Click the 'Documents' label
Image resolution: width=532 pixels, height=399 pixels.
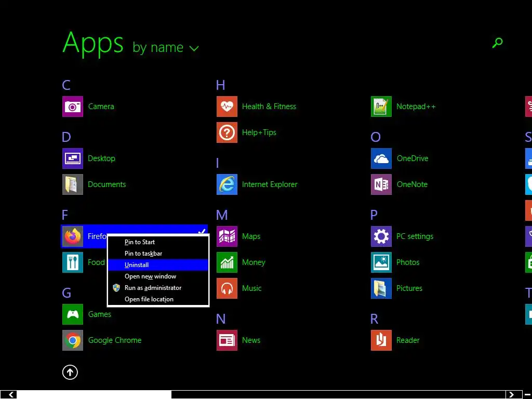point(107,184)
